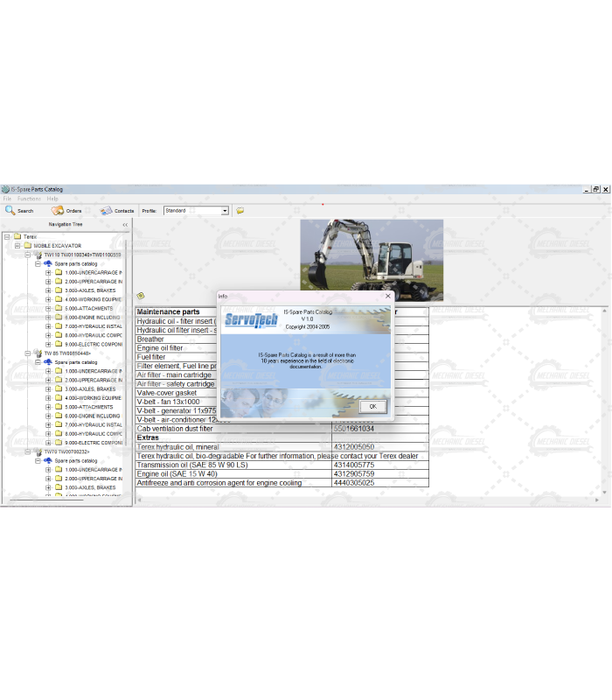Viewport: 612px width, 700px height.
Task: Click the small yellow icon above Maintenance parts
Action: (x=141, y=296)
